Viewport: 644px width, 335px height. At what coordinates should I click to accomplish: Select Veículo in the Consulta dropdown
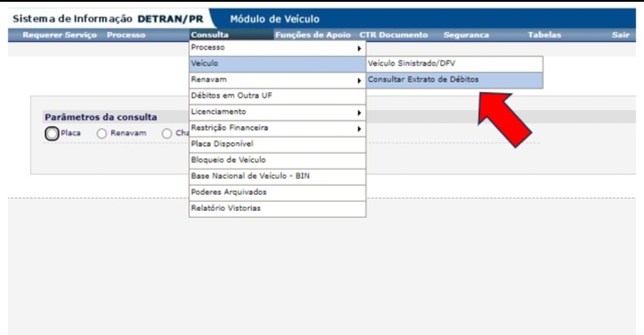pos(277,64)
